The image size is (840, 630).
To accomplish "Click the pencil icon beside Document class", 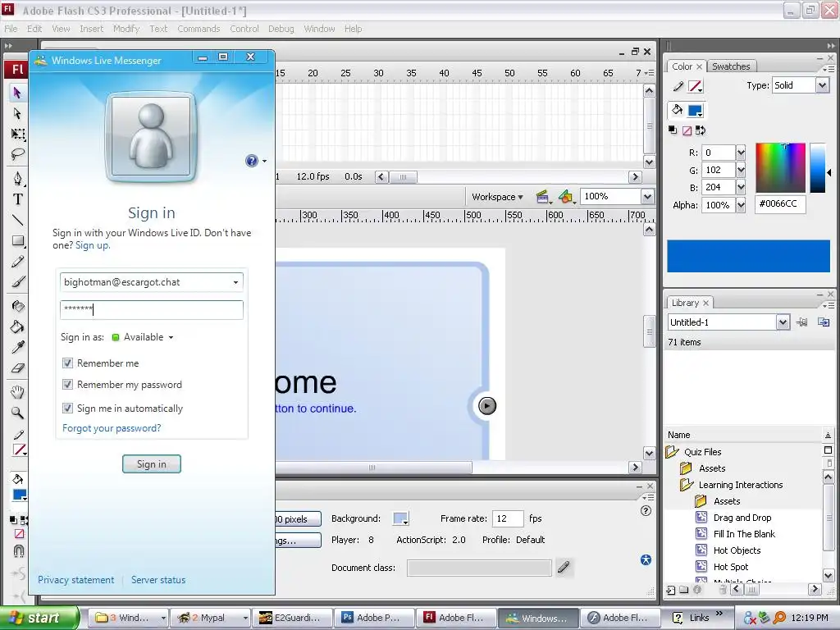I will pos(564,567).
